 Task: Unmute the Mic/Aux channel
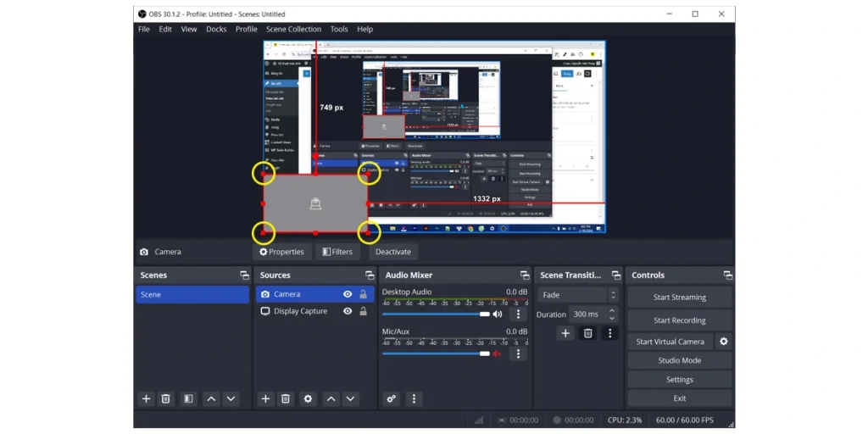click(497, 353)
